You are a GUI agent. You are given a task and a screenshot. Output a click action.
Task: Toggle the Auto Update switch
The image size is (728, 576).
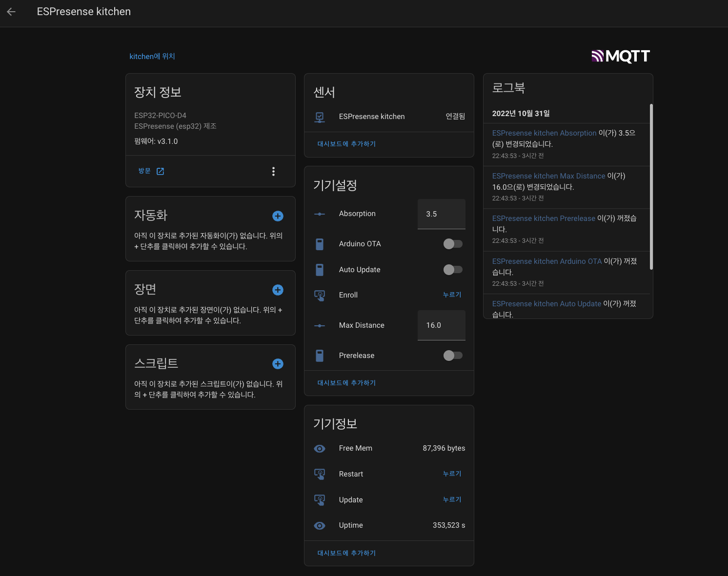453,270
